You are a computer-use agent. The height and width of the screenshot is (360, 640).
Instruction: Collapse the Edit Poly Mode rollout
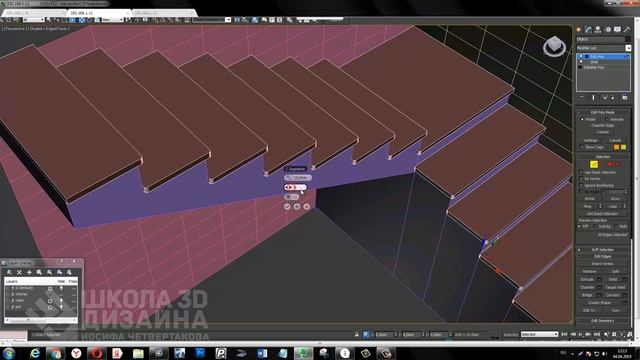pyautogui.click(x=602, y=112)
